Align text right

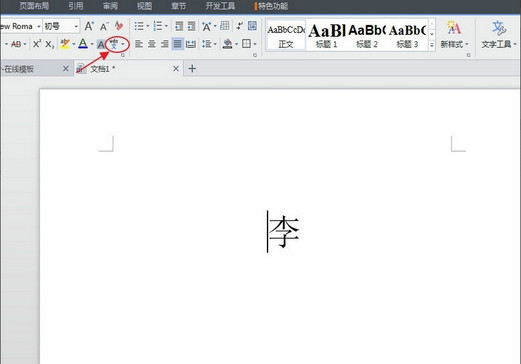click(165, 44)
